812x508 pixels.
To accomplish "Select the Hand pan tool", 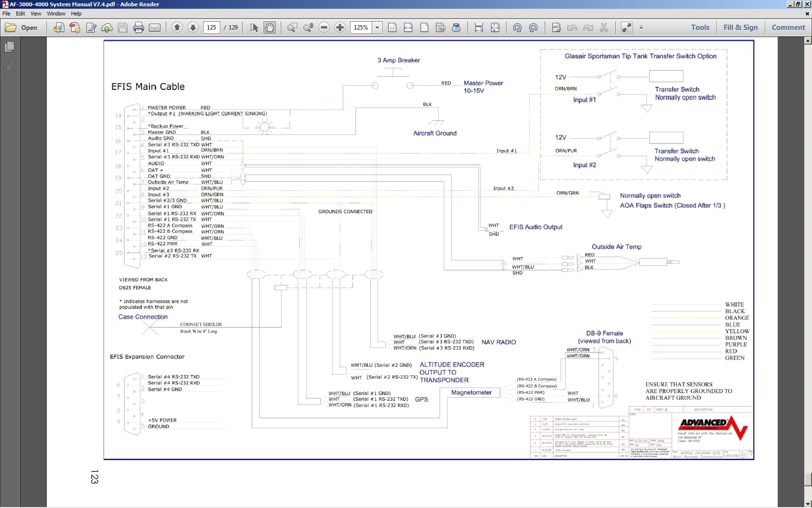I will (x=270, y=28).
